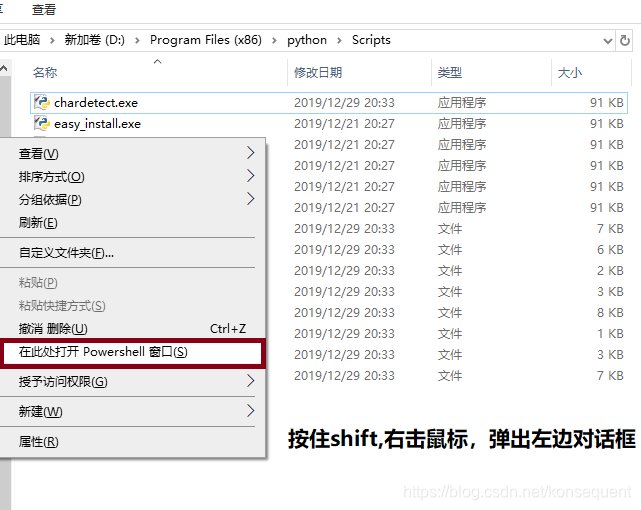641x510 pixels.
Task: Click the navigation pane scroll up arrow
Action: click(4, 68)
